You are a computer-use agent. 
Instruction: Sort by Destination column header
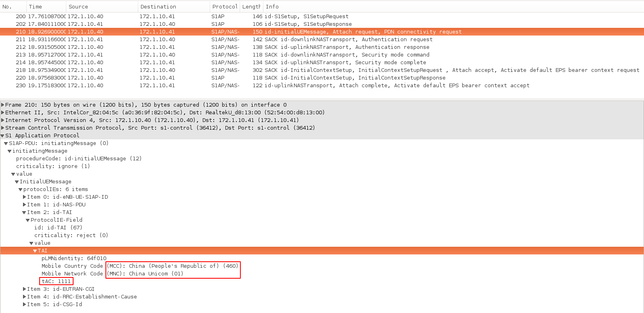(x=174, y=6)
